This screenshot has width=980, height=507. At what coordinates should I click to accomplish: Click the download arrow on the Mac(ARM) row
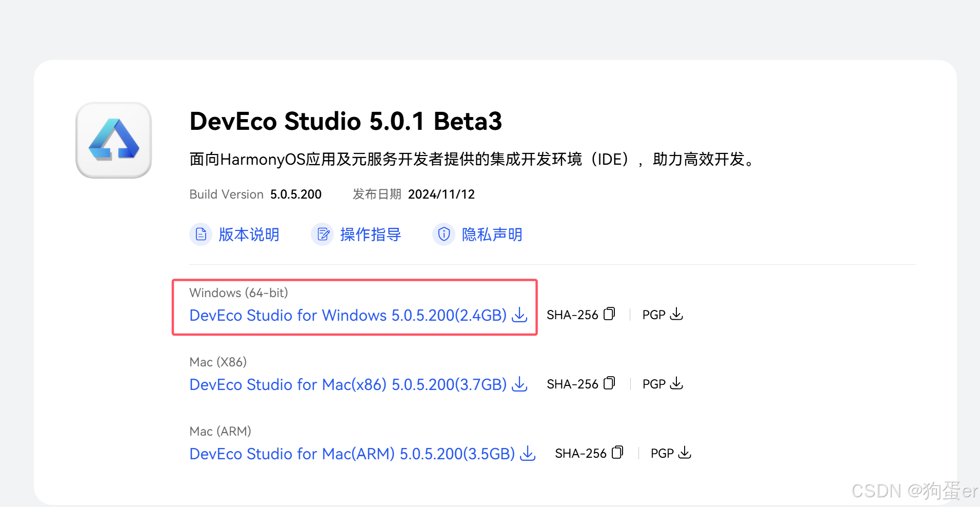click(x=528, y=453)
